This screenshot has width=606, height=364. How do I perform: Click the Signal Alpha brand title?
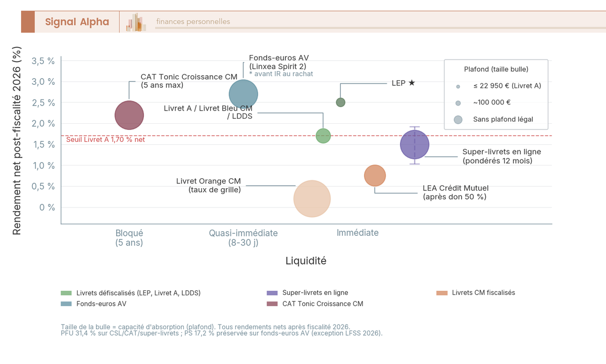click(77, 22)
